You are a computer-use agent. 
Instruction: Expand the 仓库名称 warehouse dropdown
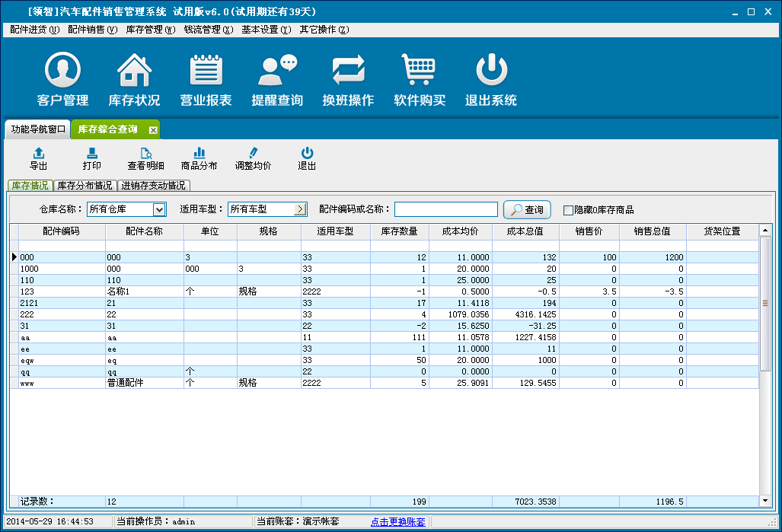click(159, 209)
